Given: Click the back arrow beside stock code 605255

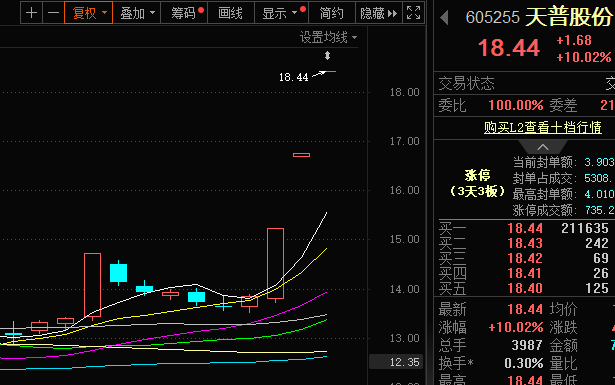Looking at the screenshot, I should pos(444,17).
